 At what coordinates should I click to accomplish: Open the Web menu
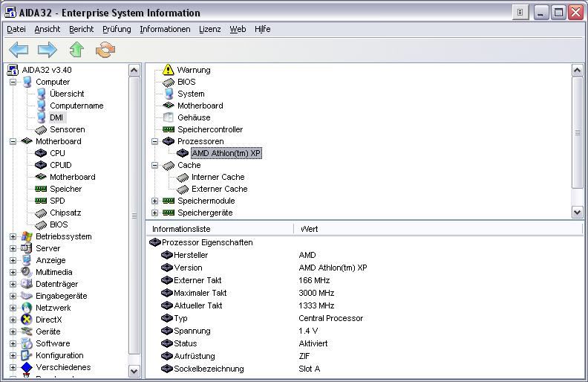238,29
